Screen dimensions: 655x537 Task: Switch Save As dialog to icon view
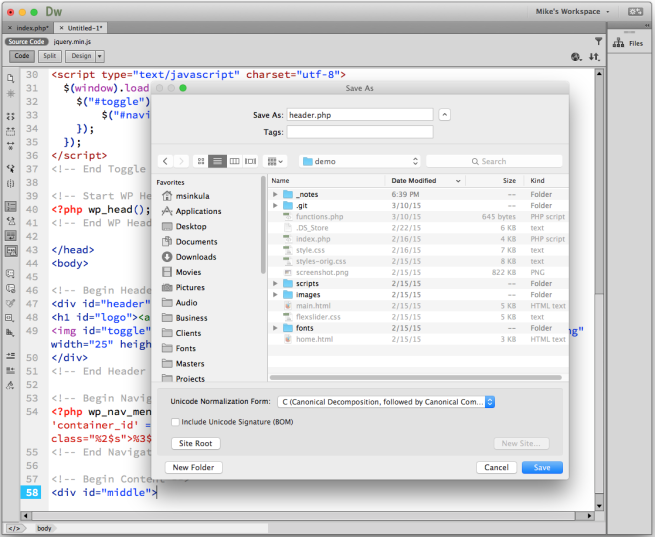click(x=201, y=161)
